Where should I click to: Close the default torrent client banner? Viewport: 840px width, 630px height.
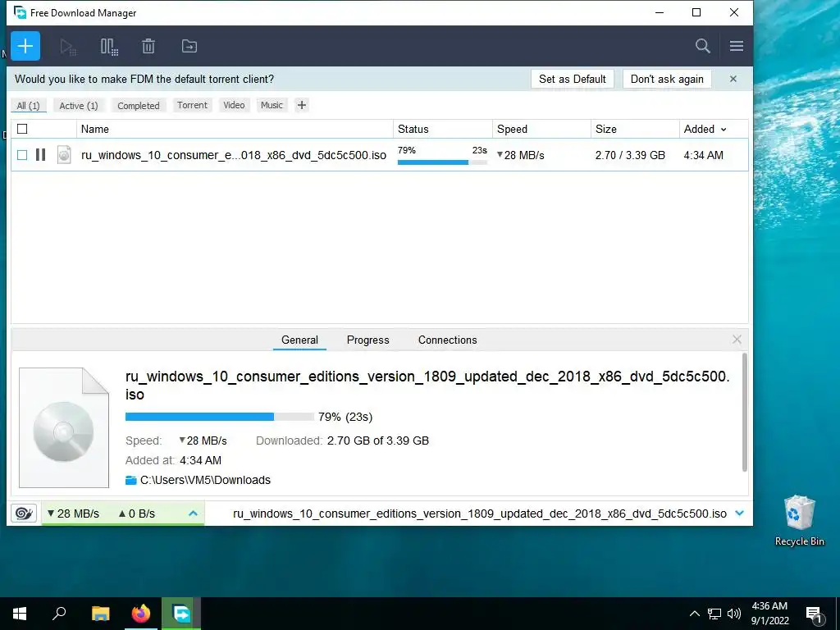733,79
